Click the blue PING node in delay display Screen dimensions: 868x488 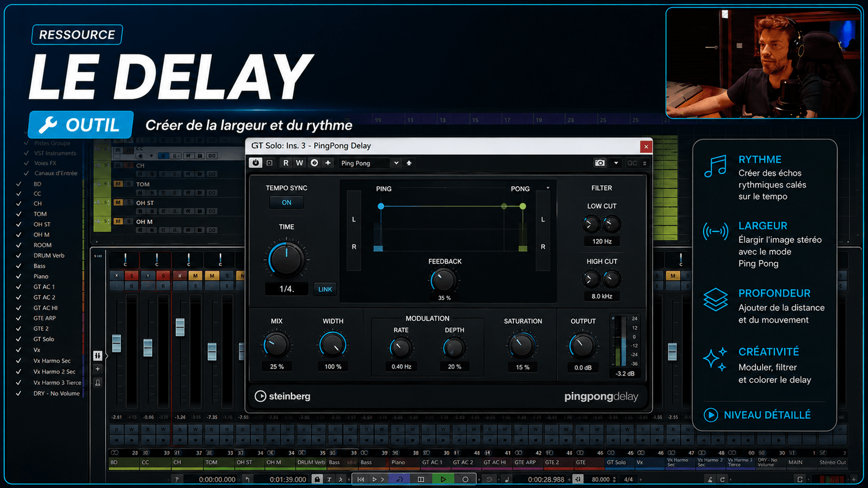coord(381,206)
